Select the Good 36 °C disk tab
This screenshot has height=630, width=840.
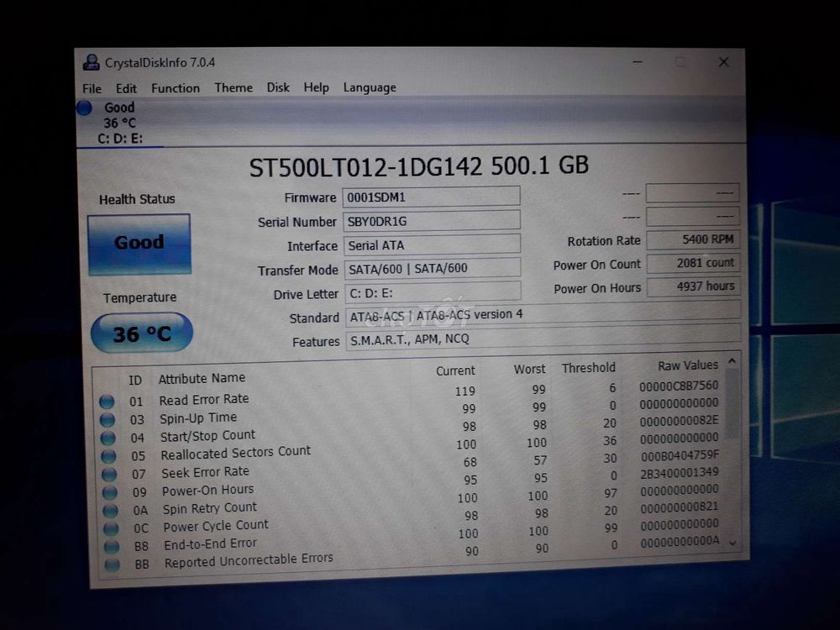tap(119, 123)
